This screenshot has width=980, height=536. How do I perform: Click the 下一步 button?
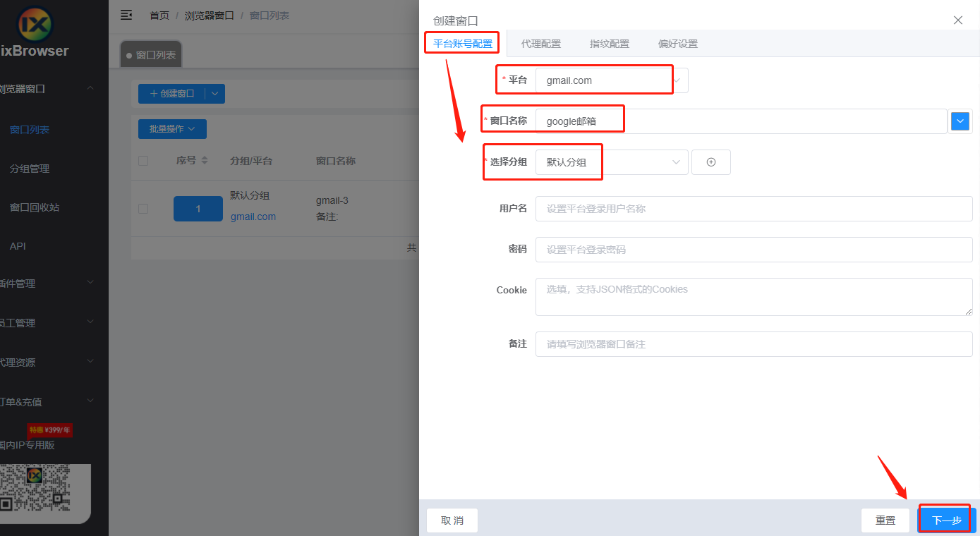(946, 520)
